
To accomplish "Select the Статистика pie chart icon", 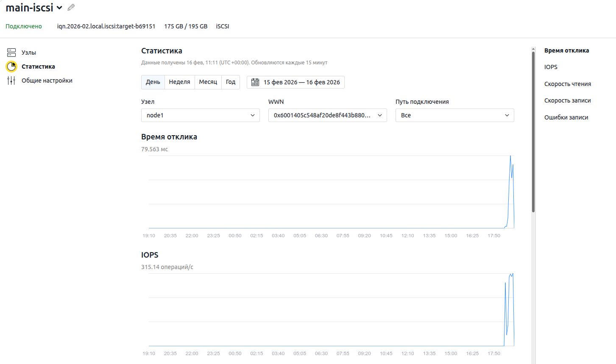I will (x=11, y=67).
